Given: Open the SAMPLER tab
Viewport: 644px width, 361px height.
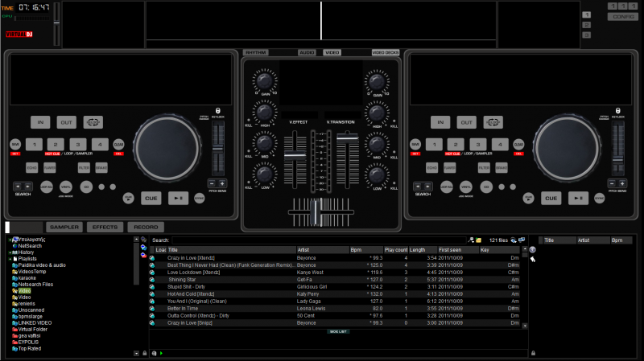Looking at the screenshot, I should point(64,228).
